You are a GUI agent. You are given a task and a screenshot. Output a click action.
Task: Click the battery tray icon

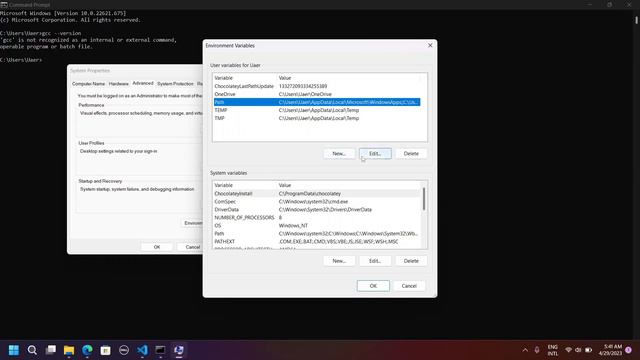(588, 350)
